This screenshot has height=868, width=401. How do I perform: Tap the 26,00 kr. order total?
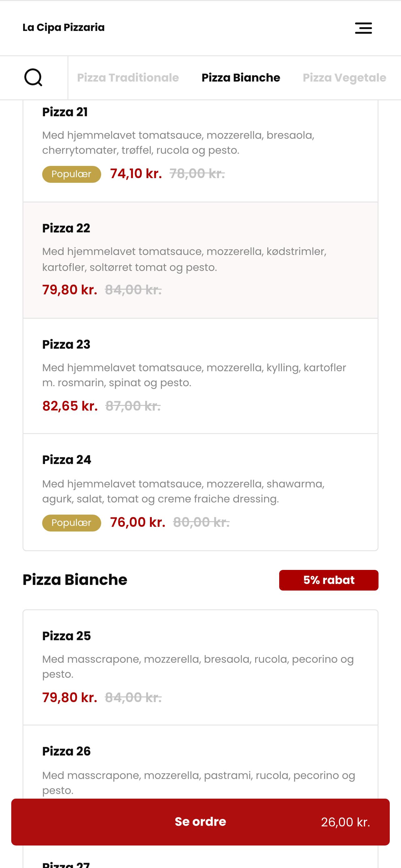click(345, 822)
